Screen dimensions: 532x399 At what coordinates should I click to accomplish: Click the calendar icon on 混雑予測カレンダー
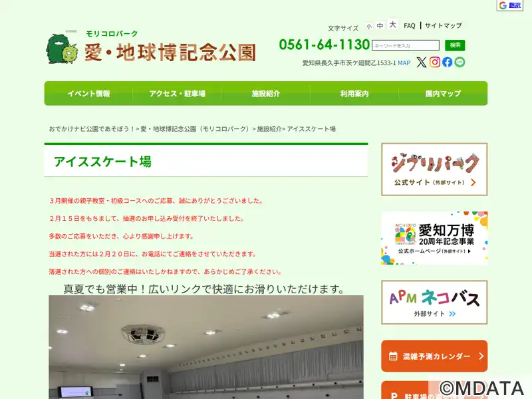click(x=393, y=356)
